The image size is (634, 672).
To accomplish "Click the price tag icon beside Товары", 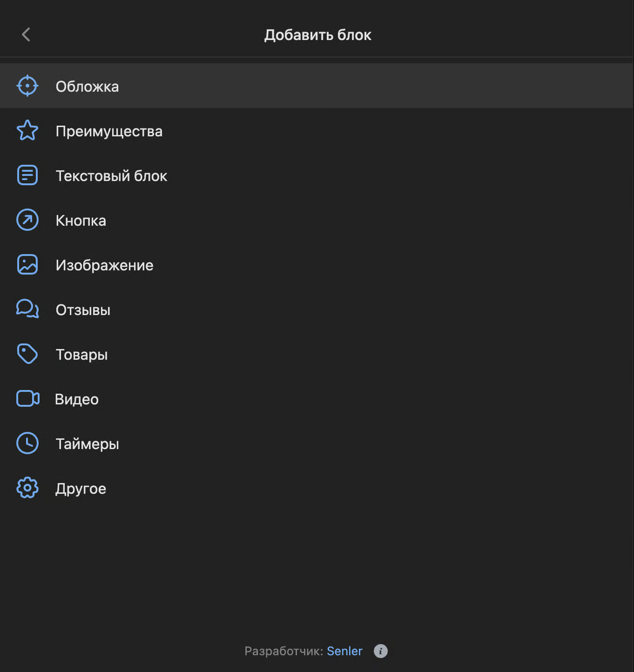I will (x=27, y=354).
